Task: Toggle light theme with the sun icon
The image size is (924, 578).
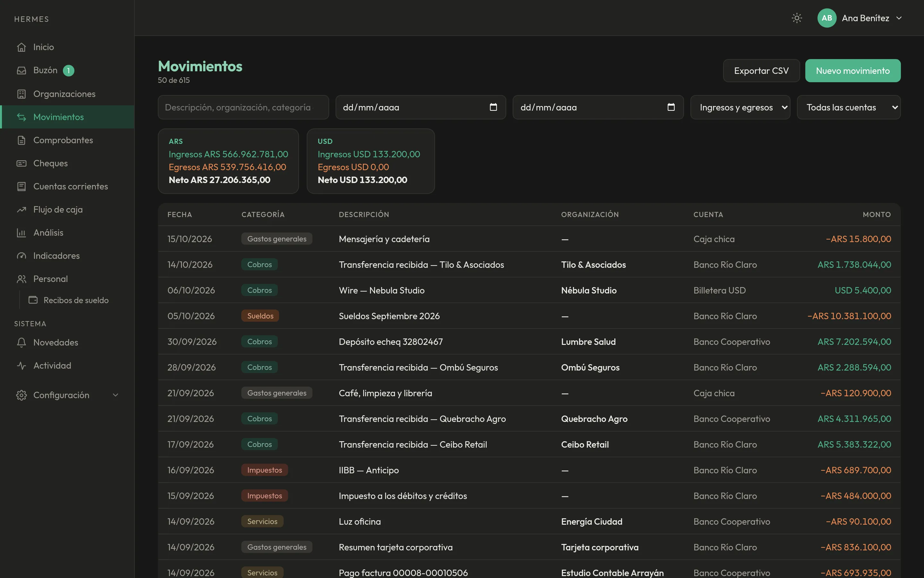Action: tap(797, 18)
